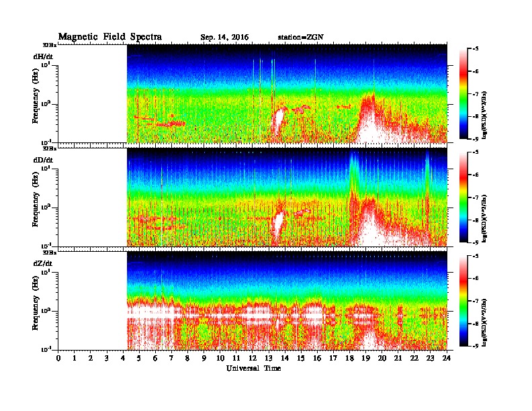Click the "dD/dt" panel label

[x=43, y=160]
